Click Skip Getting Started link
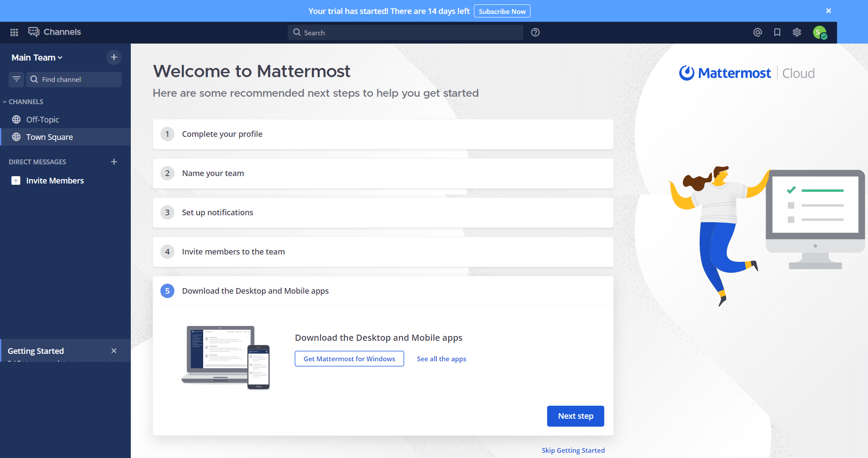This screenshot has width=868, height=458. pyautogui.click(x=573, y=450)
